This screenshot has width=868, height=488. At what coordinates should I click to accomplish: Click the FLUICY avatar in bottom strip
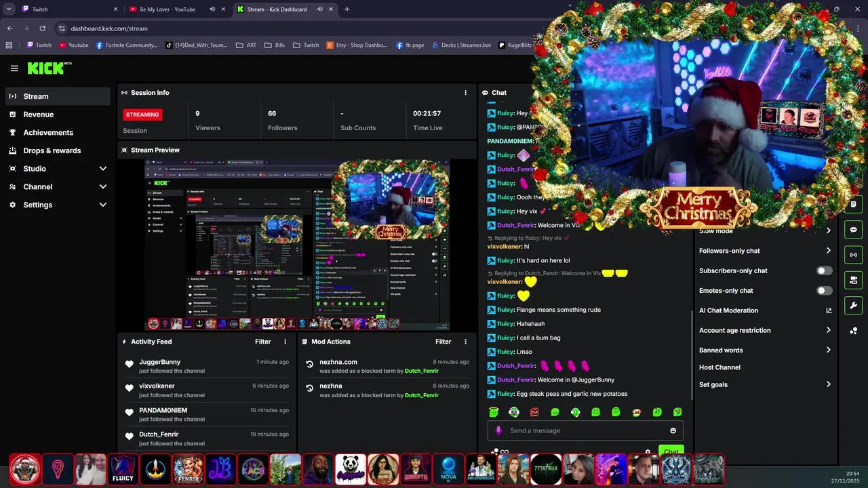(x=123, y=469)
